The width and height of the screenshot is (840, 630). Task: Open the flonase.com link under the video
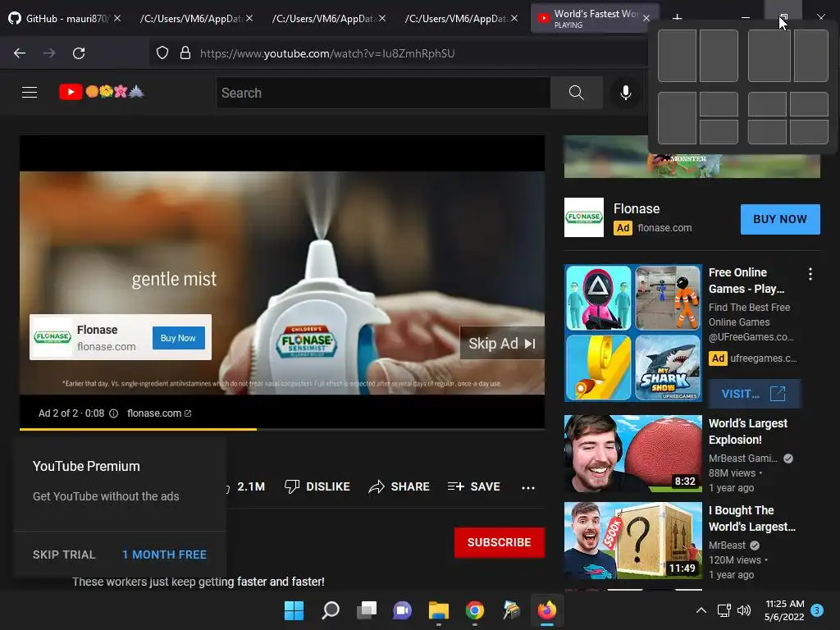coord(159,413)
